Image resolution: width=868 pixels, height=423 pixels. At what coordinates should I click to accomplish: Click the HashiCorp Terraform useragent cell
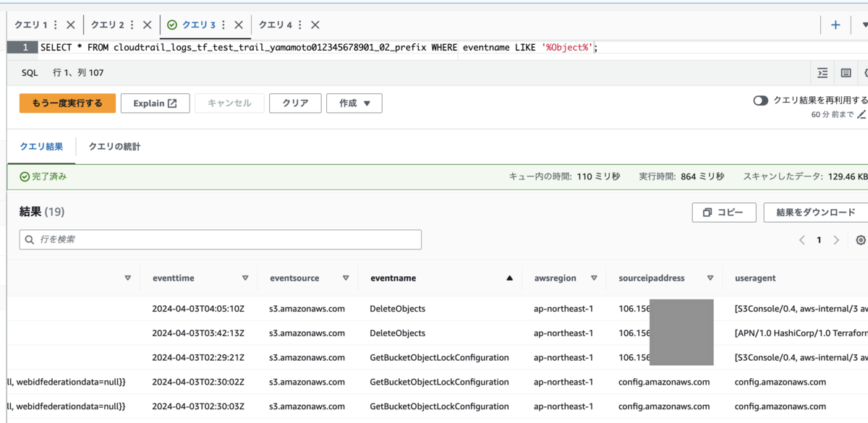[x=801, y=333]
